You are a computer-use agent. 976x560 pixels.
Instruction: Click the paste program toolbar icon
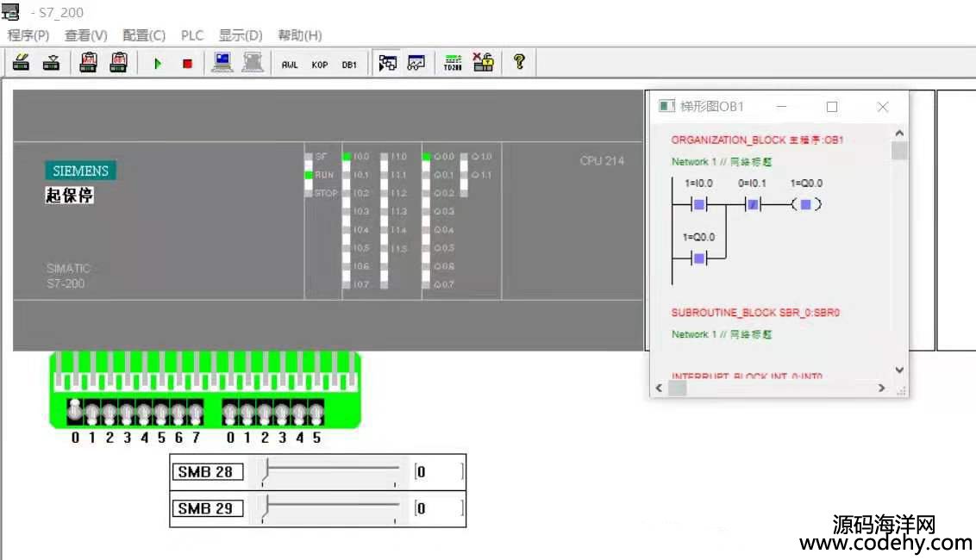coord(51,63)
